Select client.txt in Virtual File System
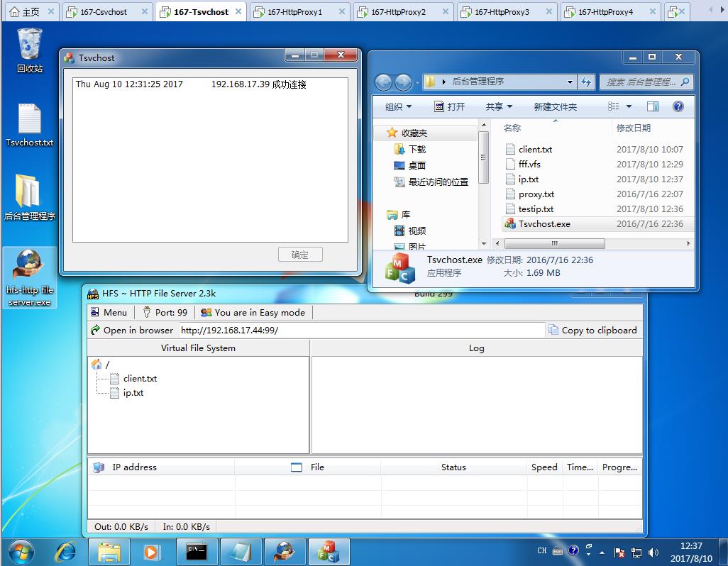This screenshot has height=566, width=728. (x=140, y=378)
